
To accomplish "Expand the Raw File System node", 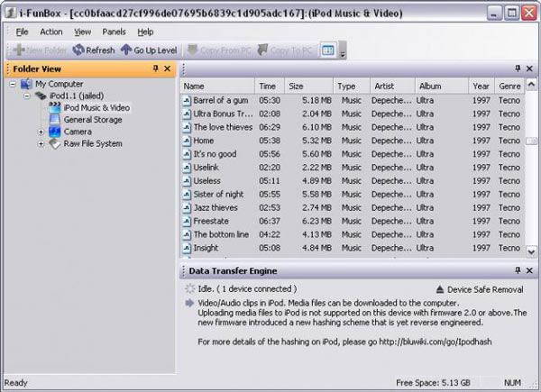I will [x=41, y=144].
